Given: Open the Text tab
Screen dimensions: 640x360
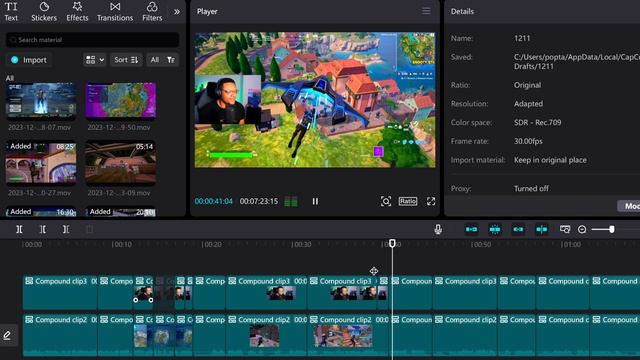Looking at the screenshot, I should click(x=11, y=11).
